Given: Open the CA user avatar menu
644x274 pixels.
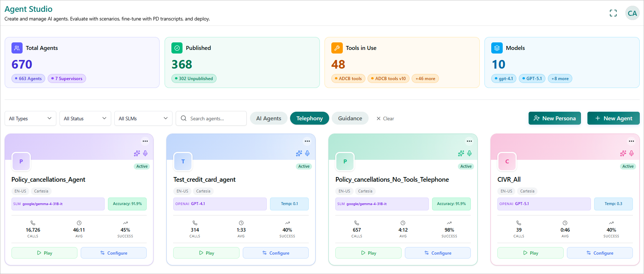Looking at the screenshot, I should pyautogui.click(x=632, y=13).
